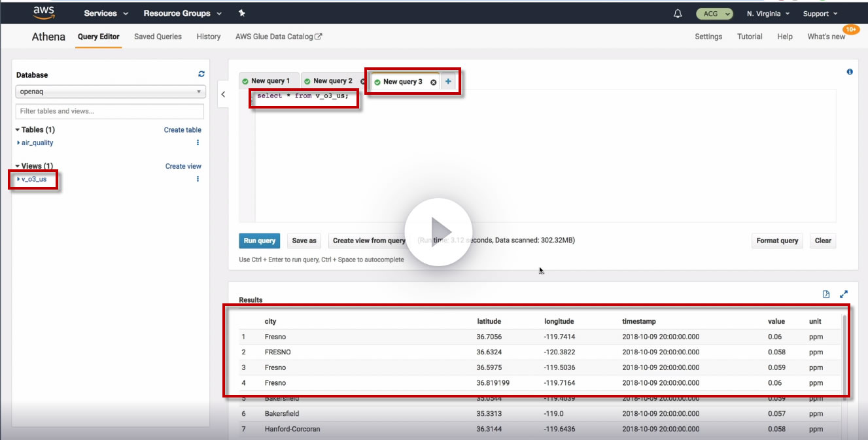Open the Saved Queries tab
This screenshot has height=440, width=868.
pyautogui.click(x=158, y=37)
